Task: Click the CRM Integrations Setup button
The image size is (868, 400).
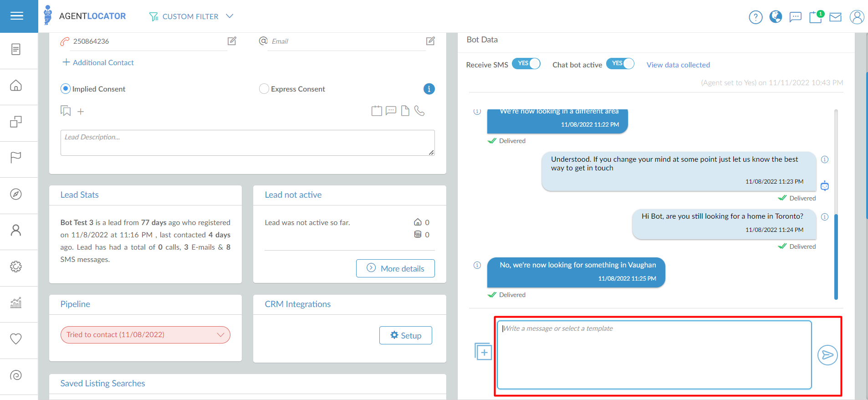Action: pyautogui.click(x=406, y=335)
